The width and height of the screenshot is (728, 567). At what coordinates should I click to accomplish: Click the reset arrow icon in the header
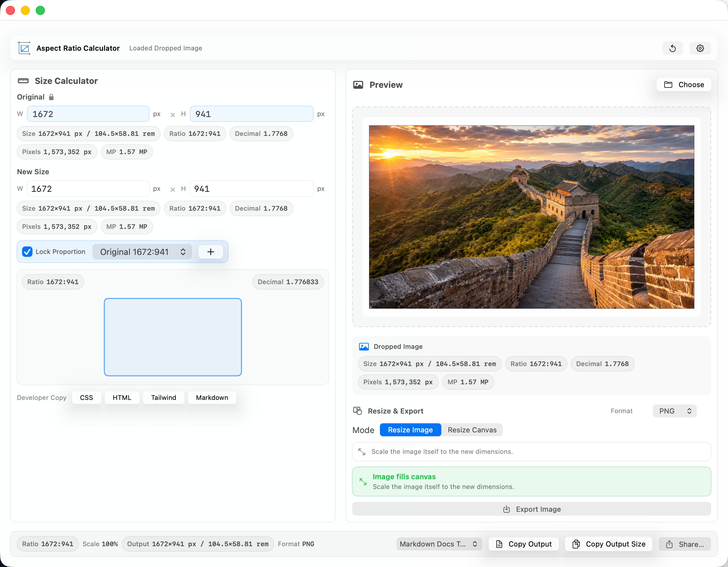pyautogui.click(x=672, y=48)
